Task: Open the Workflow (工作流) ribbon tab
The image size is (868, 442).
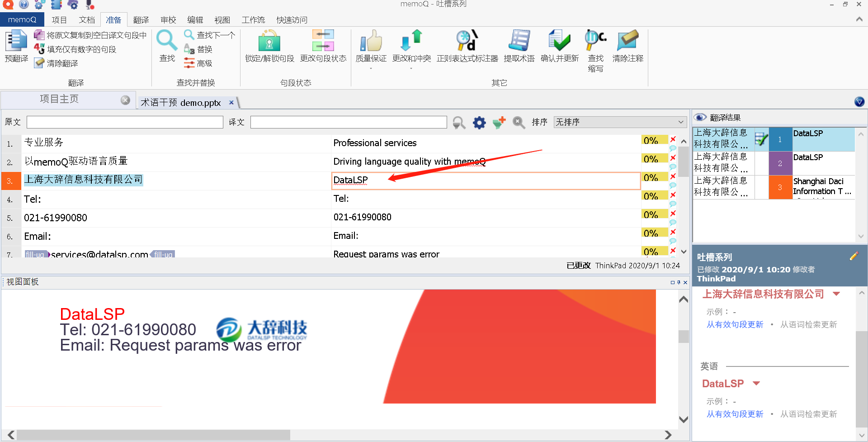Action: tap(253, 20)
